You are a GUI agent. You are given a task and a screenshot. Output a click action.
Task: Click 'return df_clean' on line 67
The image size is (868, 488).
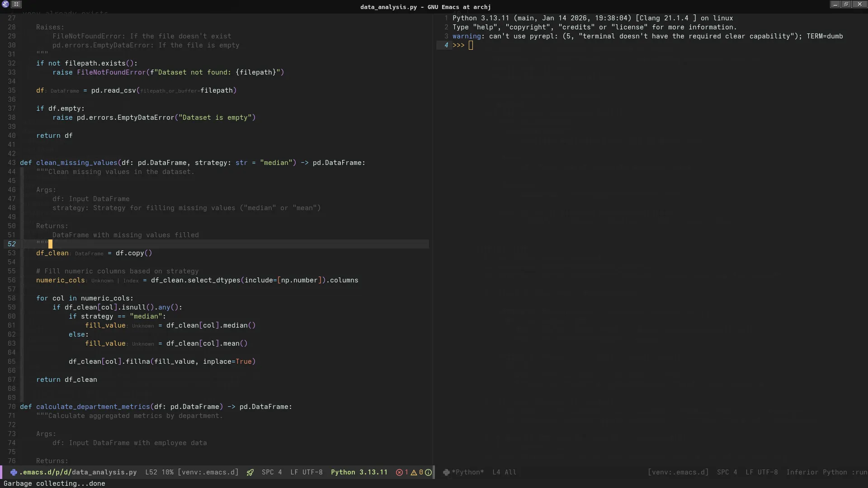(66, 380)
